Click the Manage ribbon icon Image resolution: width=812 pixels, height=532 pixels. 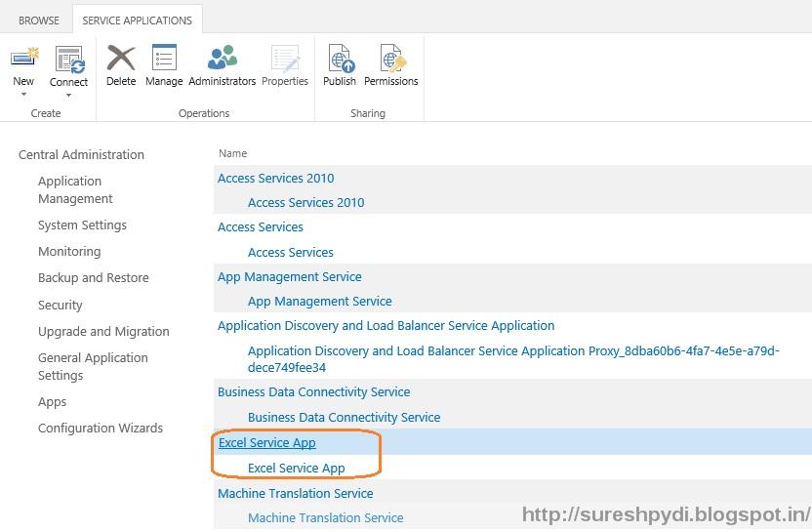(164, 57)
